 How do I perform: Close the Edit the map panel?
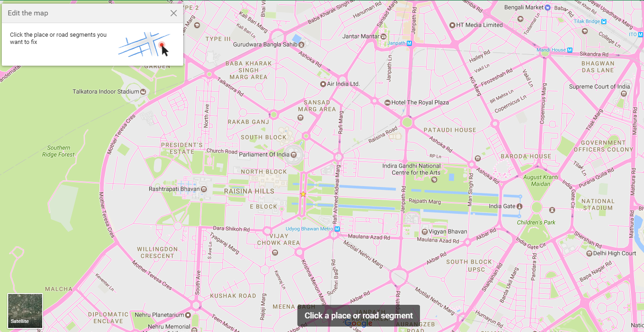[x=174, y=13]
